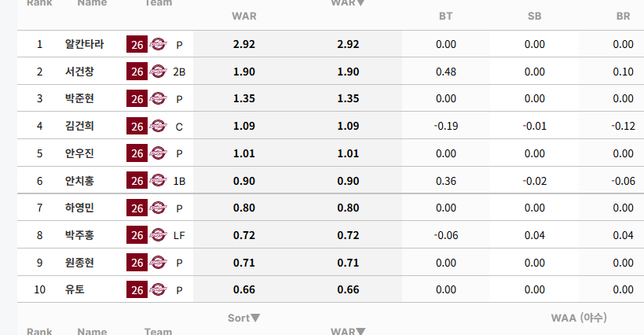Open player page for 알칸타라
This screenshot has height=335, width=644.
(x=85, y=44)
